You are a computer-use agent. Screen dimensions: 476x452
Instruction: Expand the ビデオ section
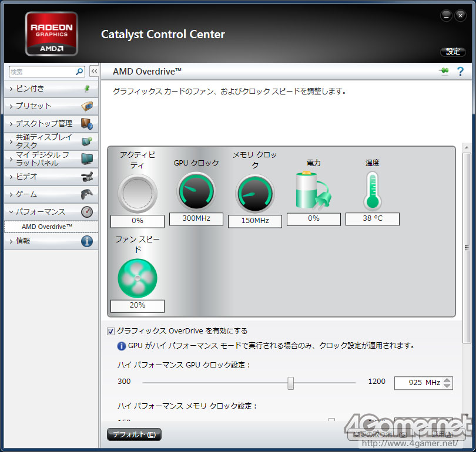51,177
